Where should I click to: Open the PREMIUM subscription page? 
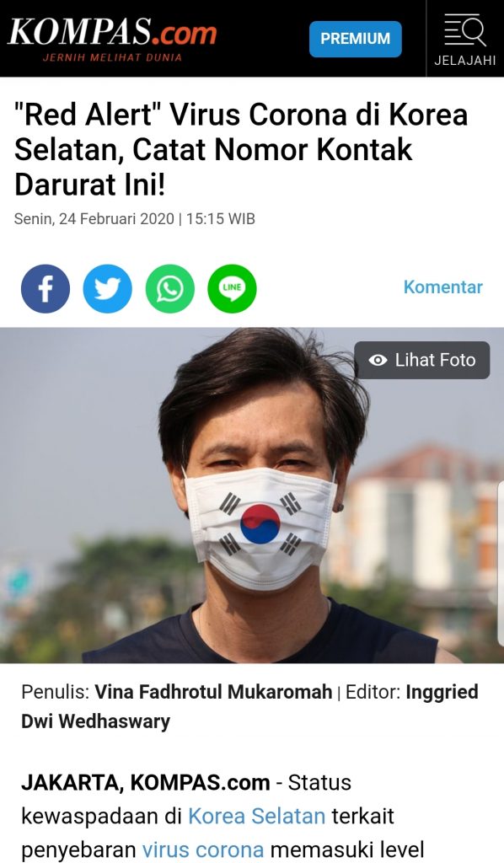pyautogui.click(x=356, y=39)
